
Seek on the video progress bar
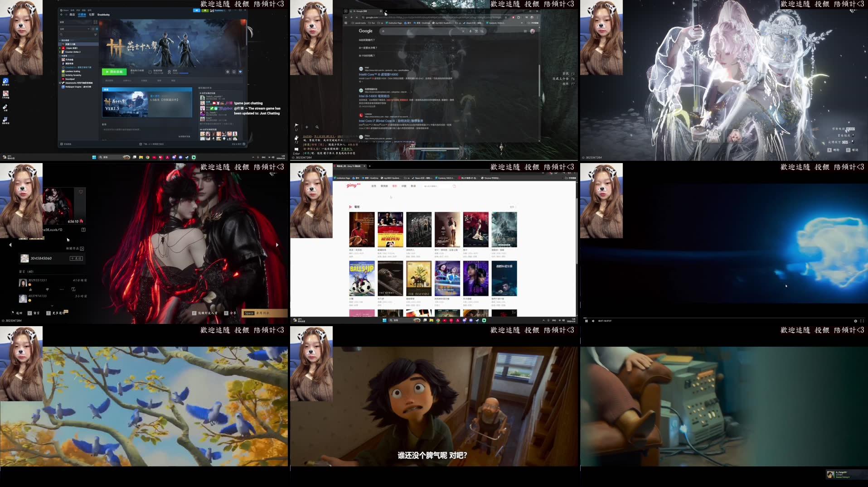724,318
